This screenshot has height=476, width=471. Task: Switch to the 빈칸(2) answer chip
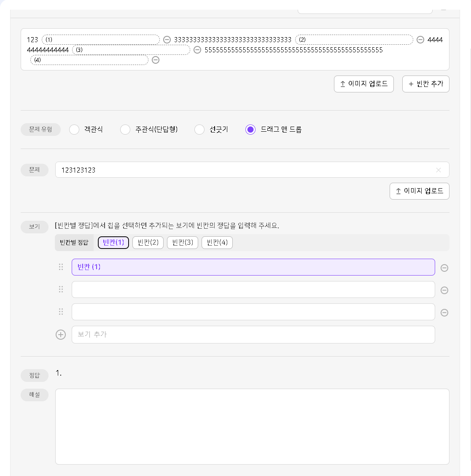pyautogui.click(x=148, y=243)
